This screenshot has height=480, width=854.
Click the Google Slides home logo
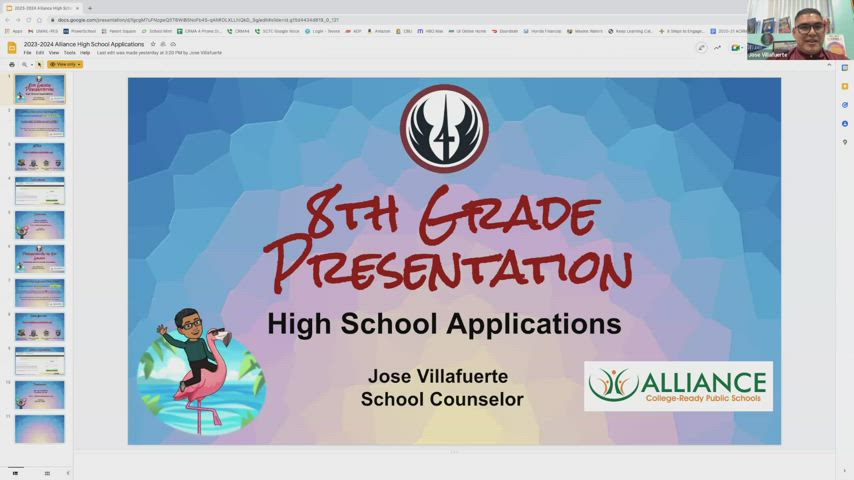click(11, 47)
